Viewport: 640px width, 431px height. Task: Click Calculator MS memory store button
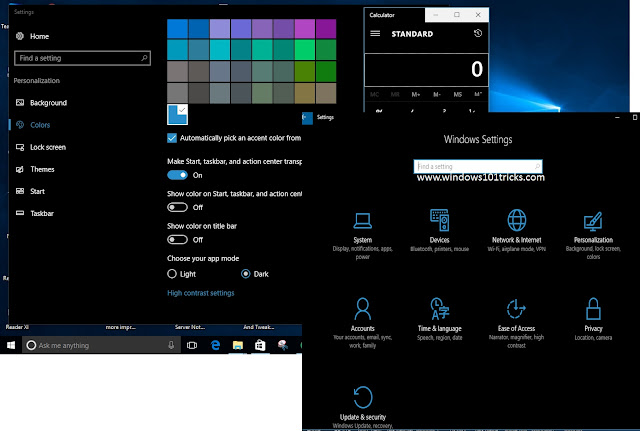[x=458, y=94]
